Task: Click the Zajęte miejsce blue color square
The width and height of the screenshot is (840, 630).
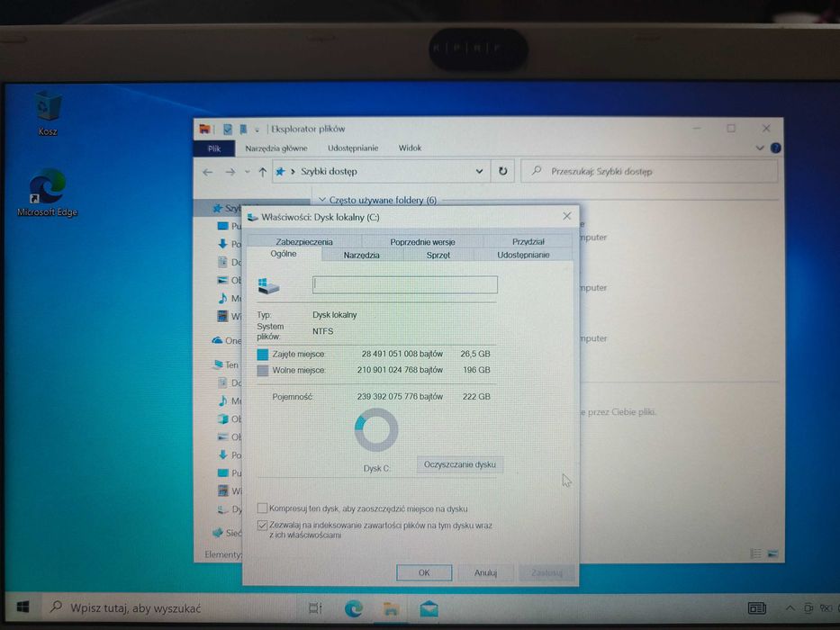Action: coord(263,354)
